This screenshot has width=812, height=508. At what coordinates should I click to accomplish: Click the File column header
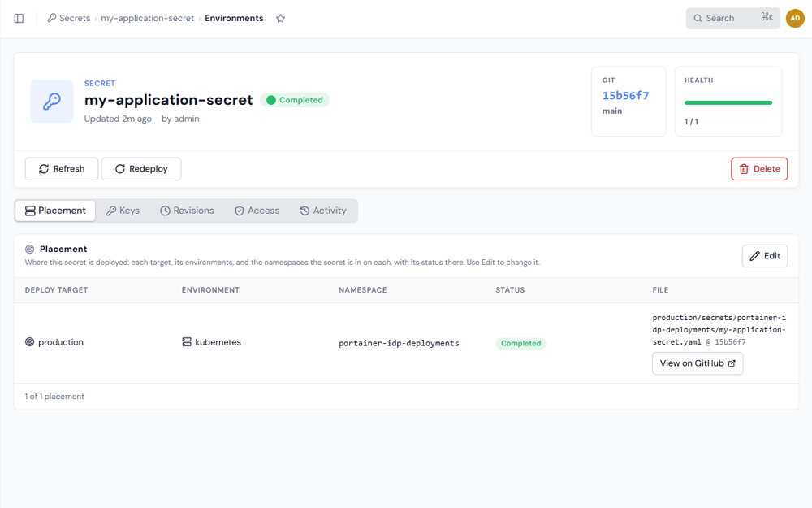click(x=660, y=290)
